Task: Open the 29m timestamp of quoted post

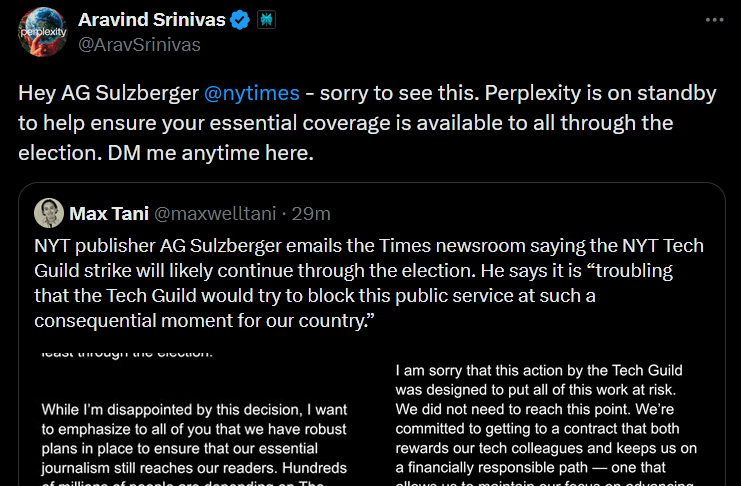Action: coord(312,213)
